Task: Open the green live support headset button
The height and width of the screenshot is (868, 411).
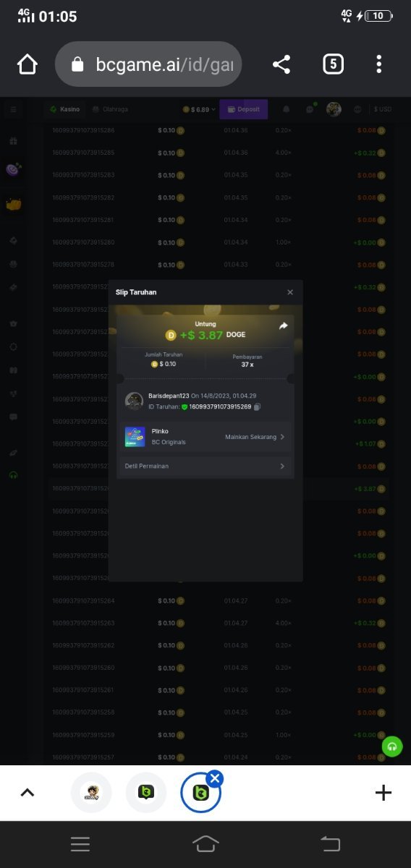Action: (392, 747)
